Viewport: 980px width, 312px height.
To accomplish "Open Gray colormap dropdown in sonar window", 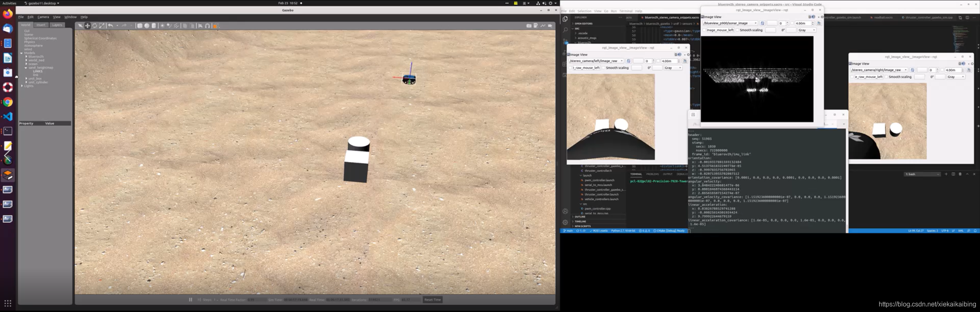I will tap(806, 30).
